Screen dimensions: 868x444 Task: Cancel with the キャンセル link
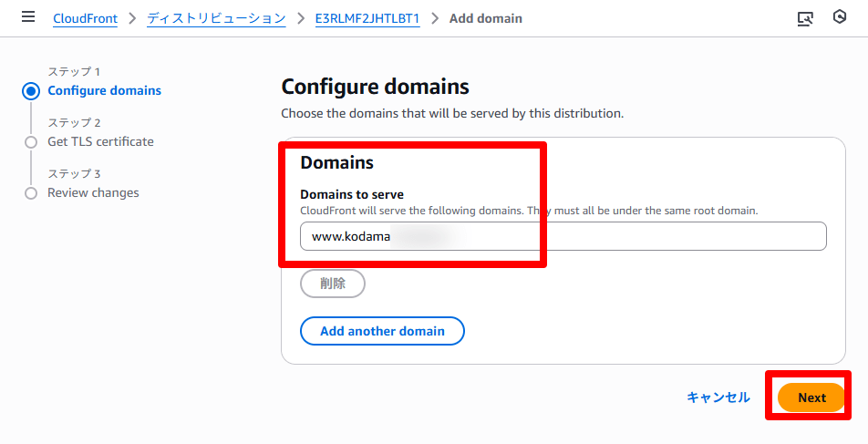click(x=718, y=398)
